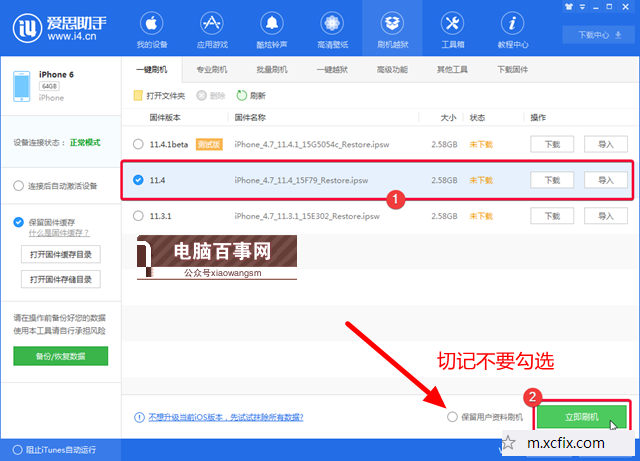Open 应用游戏 apps and games section

point(212,30)
